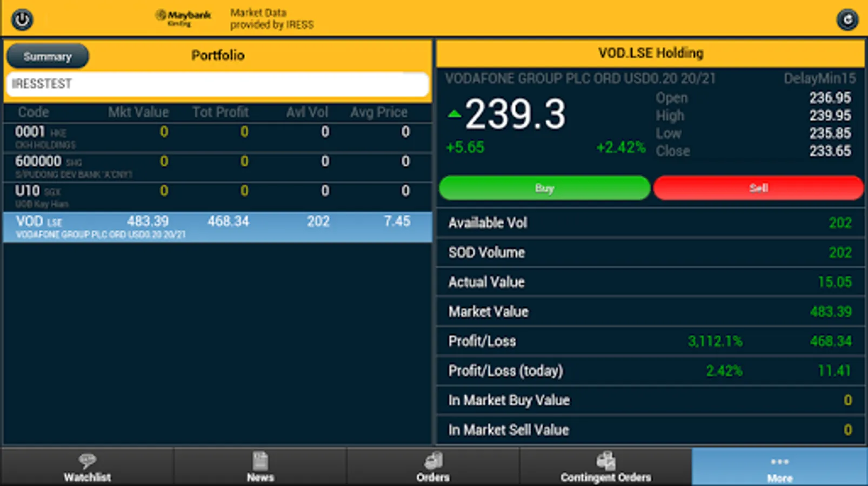Select the U10 SGX portfolio row
This screenshot has height=486, width=868.
coord(218,197)
